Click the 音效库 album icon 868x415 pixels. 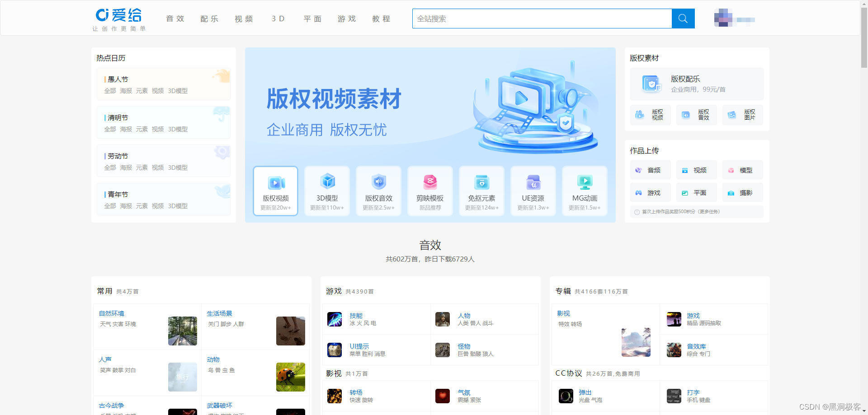coord(674,350)
